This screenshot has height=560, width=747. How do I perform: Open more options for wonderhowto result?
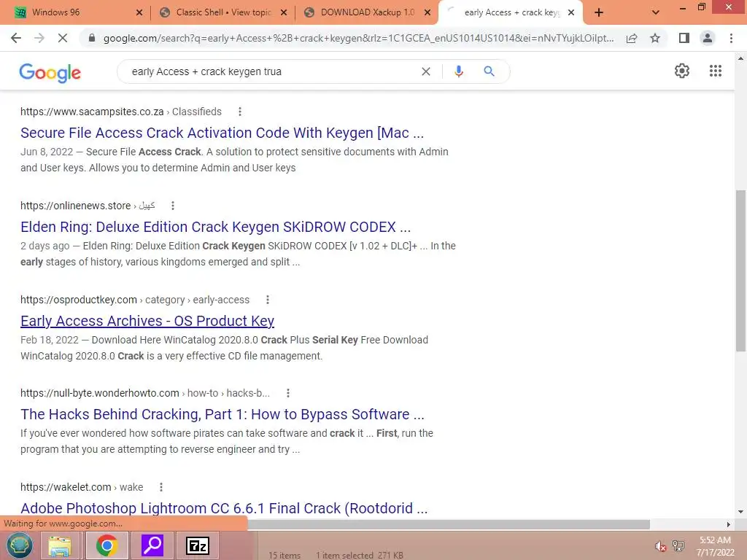point(287,393)
